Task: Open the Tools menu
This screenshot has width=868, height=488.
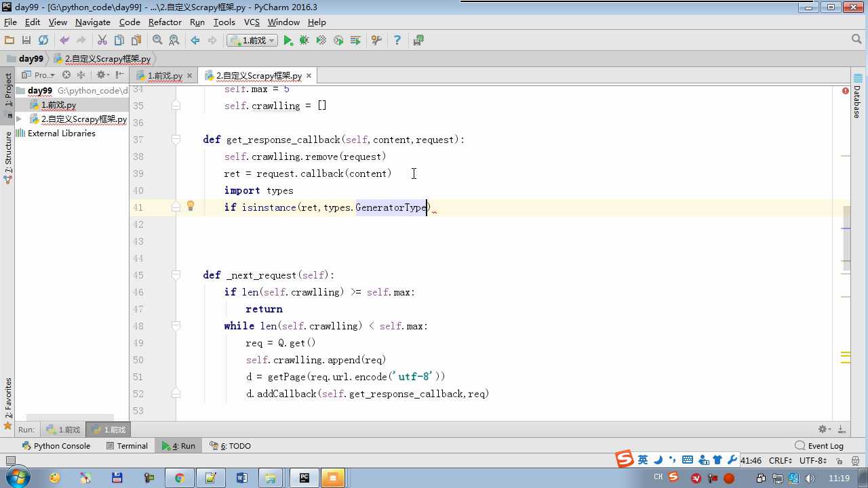Action: pos(224,22)
